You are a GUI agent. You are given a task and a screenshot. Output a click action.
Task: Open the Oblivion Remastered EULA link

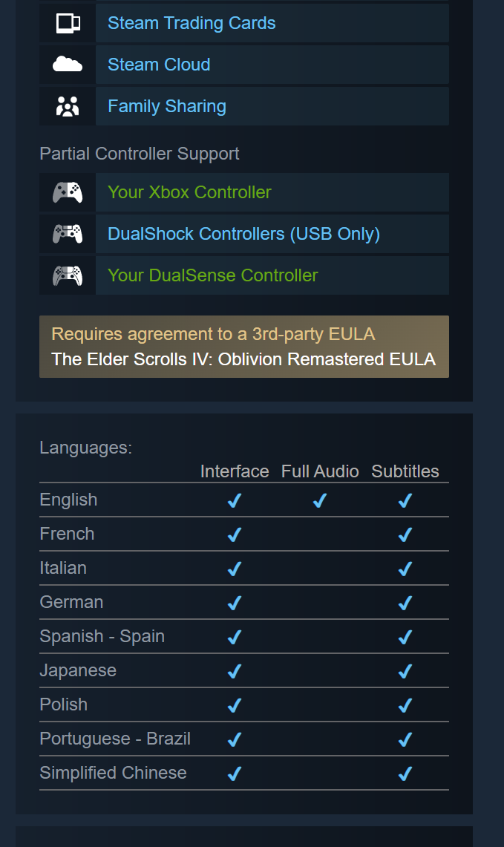click(243, 359)
